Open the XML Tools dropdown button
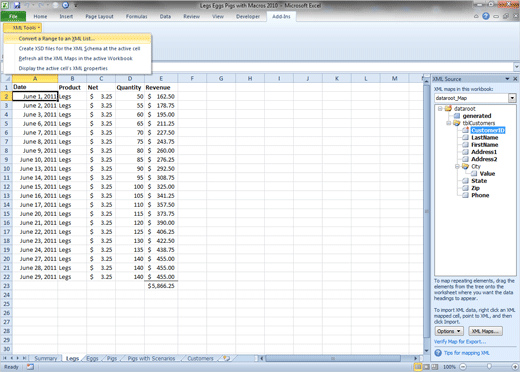Screen dimensions: 520x372 point(23,28)
